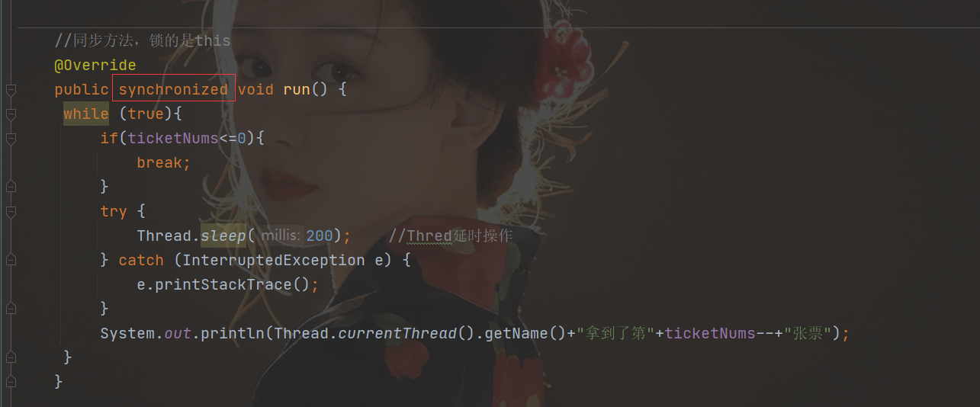
Task: Click the underlined Thred comment word
Action: click(x=429, y=236)
